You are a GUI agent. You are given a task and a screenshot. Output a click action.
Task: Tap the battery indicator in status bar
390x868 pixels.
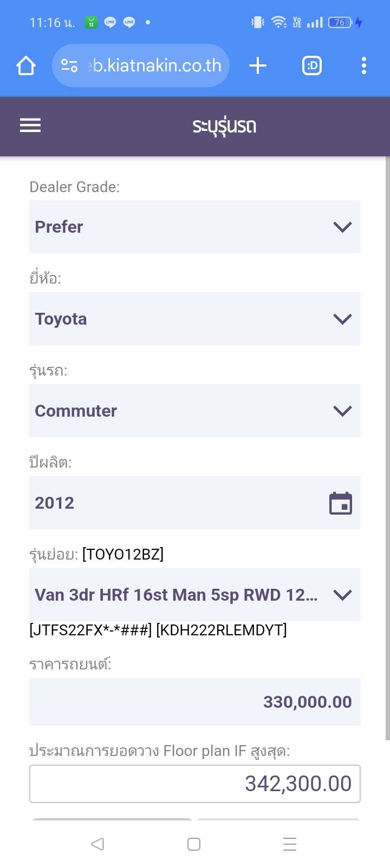tap(340, 22)
